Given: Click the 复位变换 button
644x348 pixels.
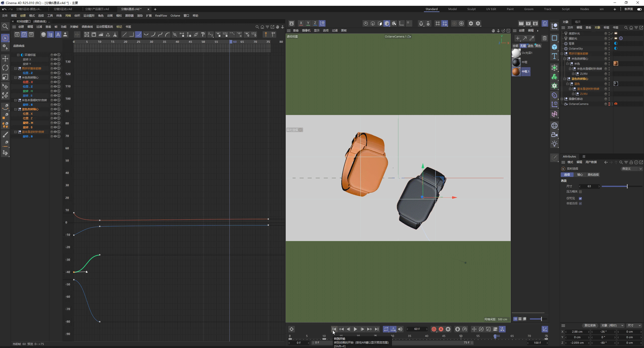Looking at the screenshot, I should (x=590, y=325).
